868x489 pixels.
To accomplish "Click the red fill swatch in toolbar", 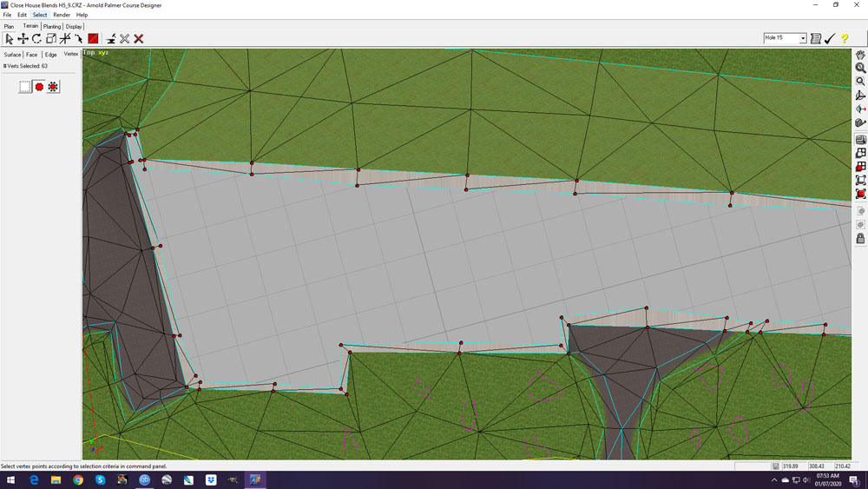I will (x=93, y=39).
